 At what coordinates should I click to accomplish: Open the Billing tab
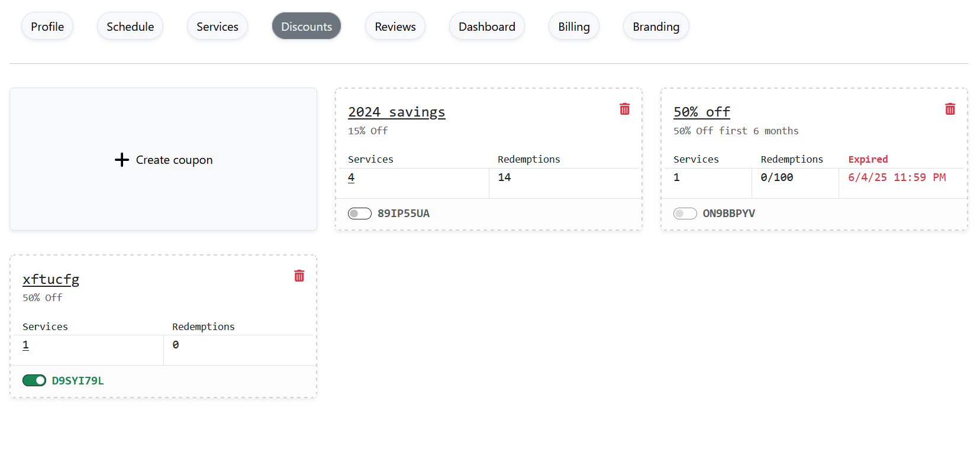tap(574, 27)
